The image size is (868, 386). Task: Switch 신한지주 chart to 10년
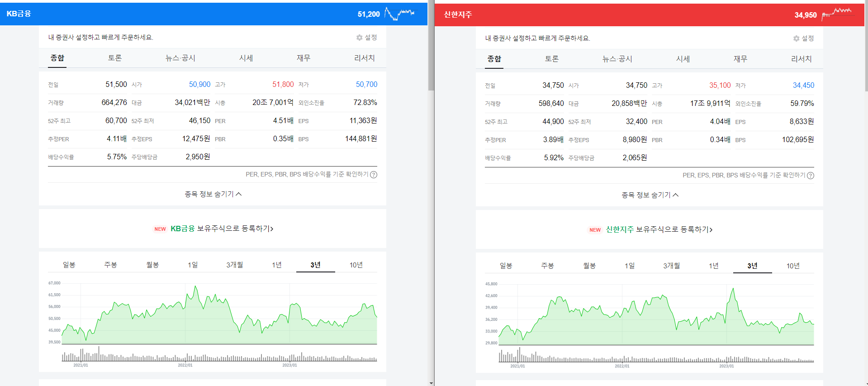tap(793, 266)
